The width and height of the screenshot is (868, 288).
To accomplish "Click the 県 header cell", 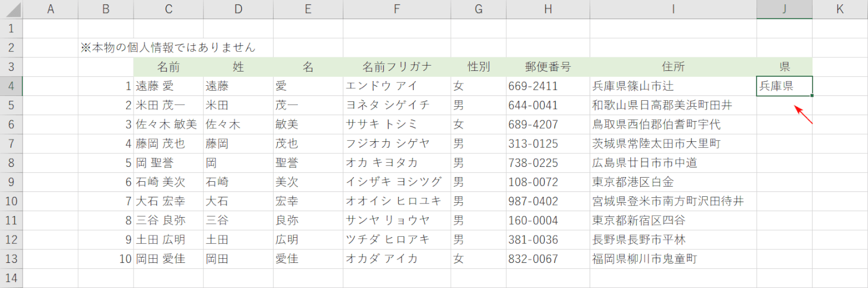I will click(x=785, y=67).
